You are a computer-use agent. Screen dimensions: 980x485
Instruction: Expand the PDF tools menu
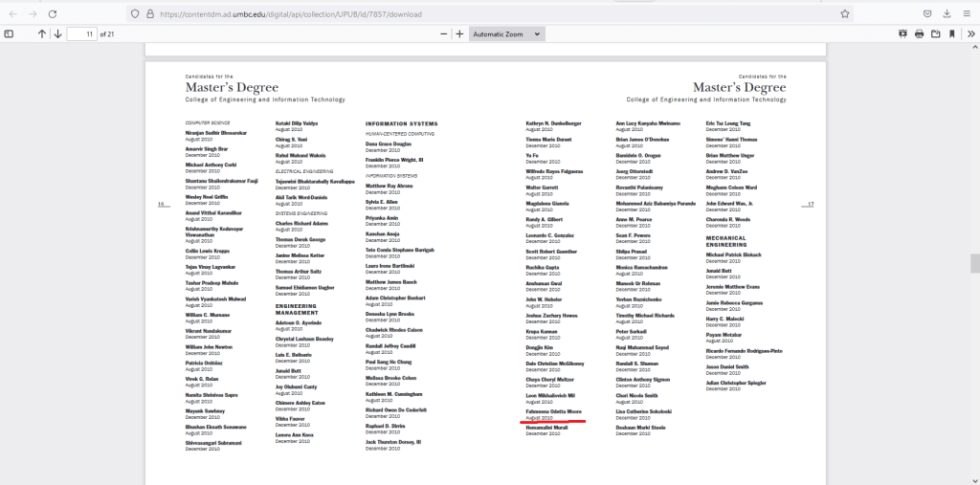coord(970,33)
